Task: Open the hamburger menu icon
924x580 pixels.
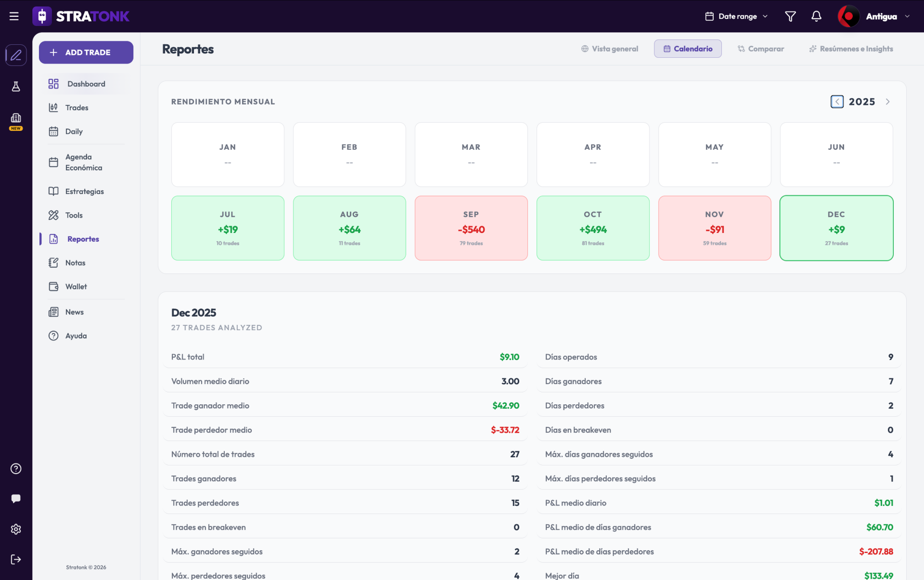Action: point(14,16)
